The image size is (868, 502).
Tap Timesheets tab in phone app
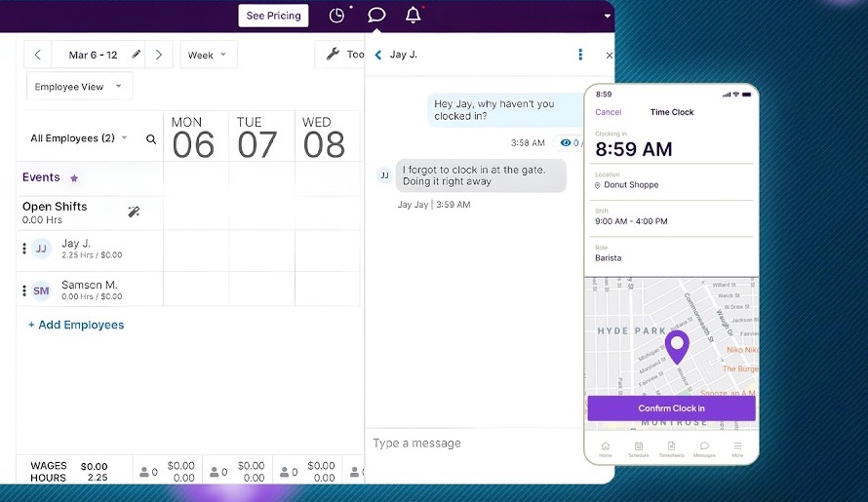coord(672,448)
